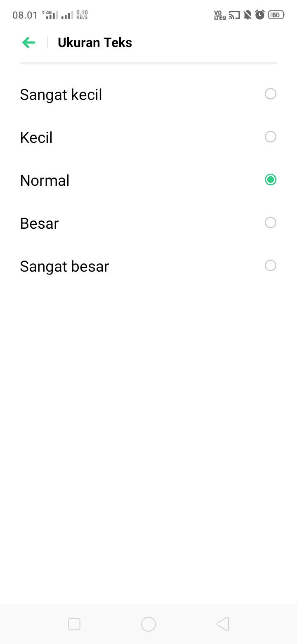Viewport: 297px width, 644px height.
Task: Tap the green back arrow
Action: [29, 43]
